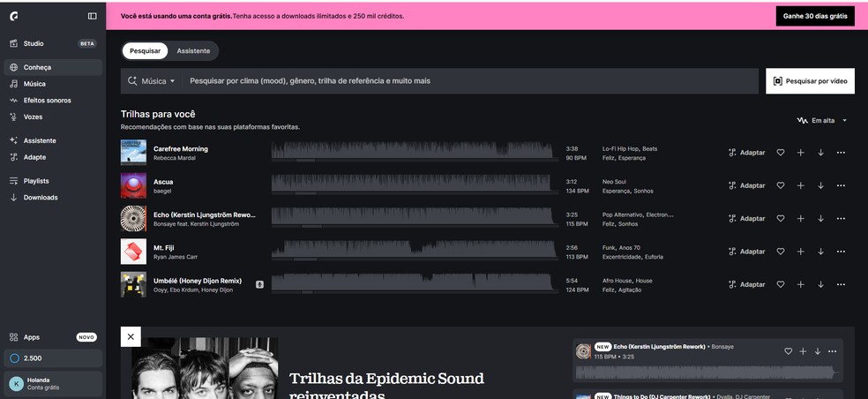Like Echo rework list row heart icon
868x399 pixels.
[x=781, y=218]
